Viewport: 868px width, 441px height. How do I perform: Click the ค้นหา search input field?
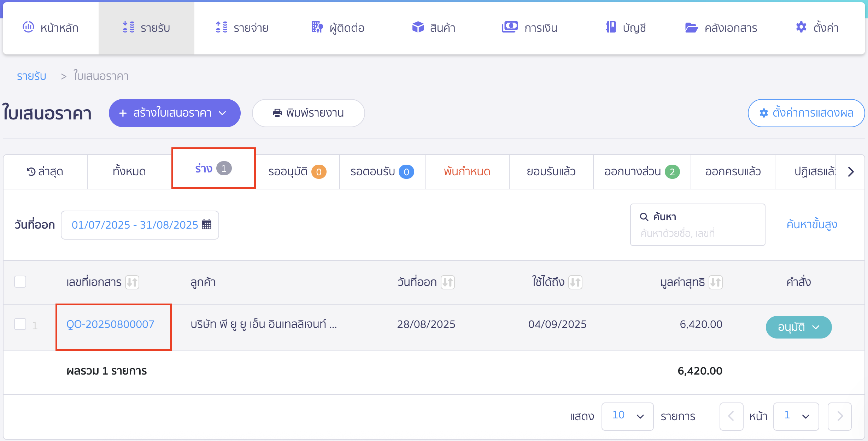pyautogui.click(x=698, y=225)
